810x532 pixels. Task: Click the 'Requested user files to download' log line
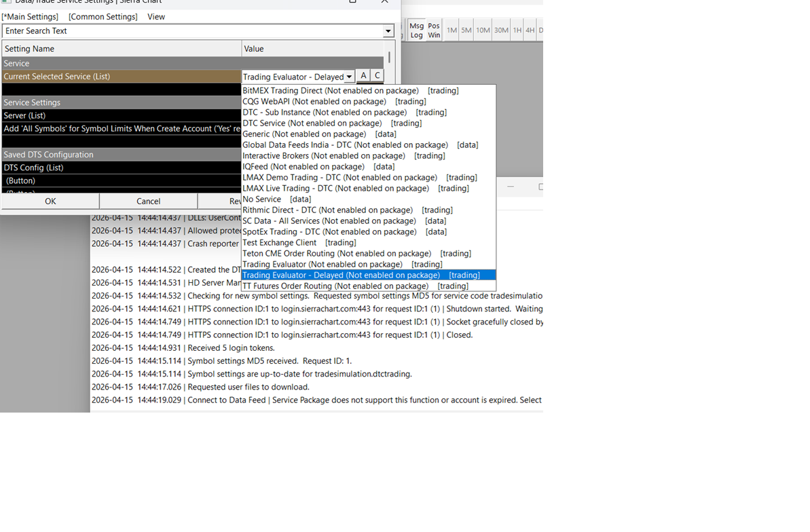click(x=200, y=387)
